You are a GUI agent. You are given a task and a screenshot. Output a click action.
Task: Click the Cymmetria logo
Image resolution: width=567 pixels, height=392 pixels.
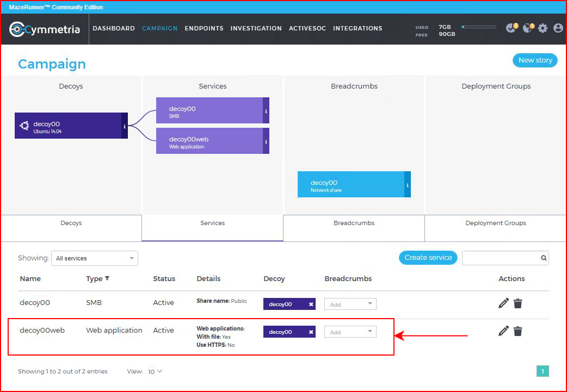point(45,29)
